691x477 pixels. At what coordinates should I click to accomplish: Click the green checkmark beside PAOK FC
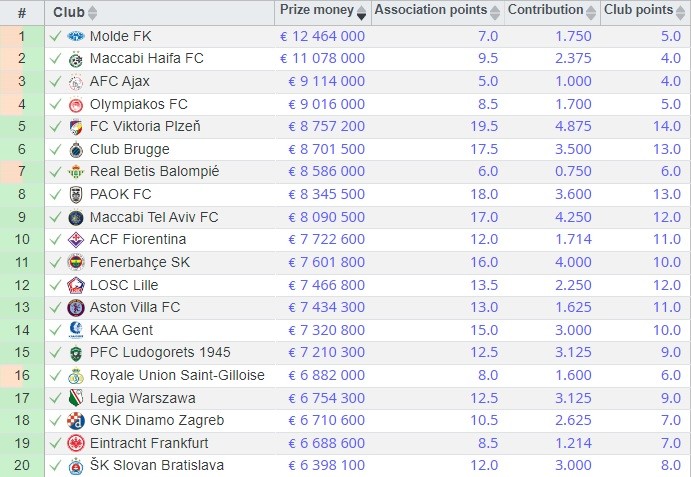click(x=55, y=194)
